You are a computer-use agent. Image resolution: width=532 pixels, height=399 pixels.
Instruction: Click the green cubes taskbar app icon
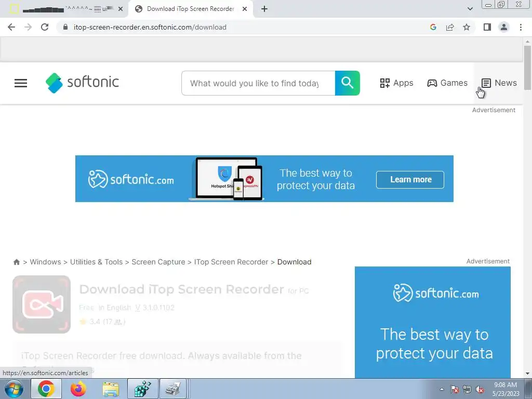143,389
